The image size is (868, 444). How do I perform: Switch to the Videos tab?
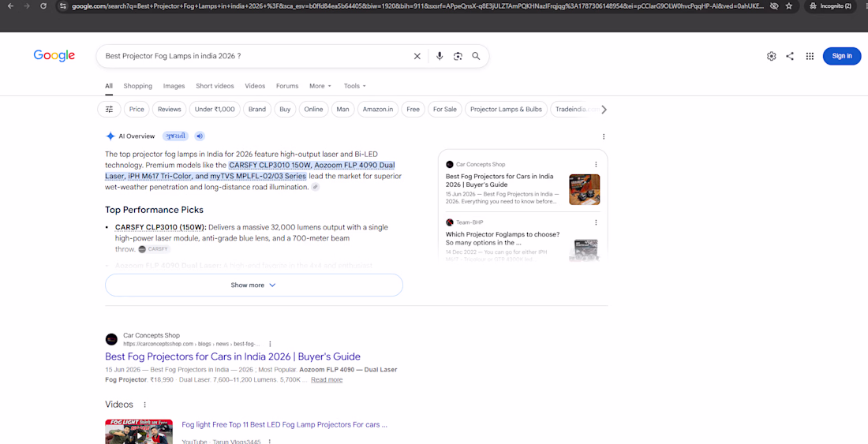tap(255, 86)
